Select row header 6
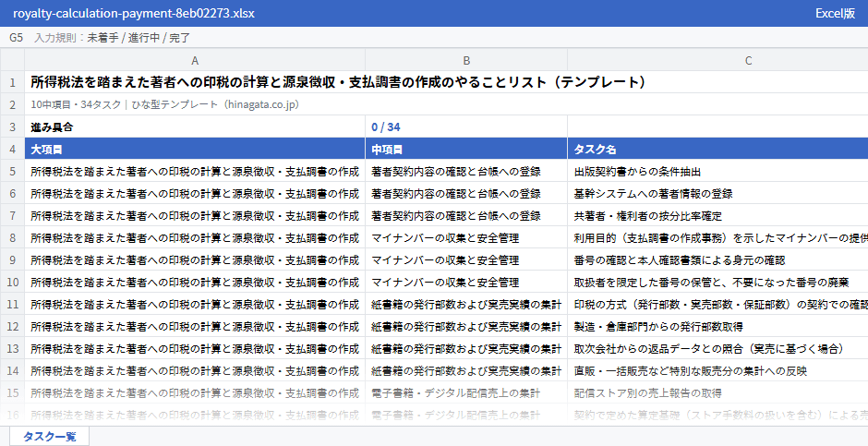 click(x=12, y=193)
